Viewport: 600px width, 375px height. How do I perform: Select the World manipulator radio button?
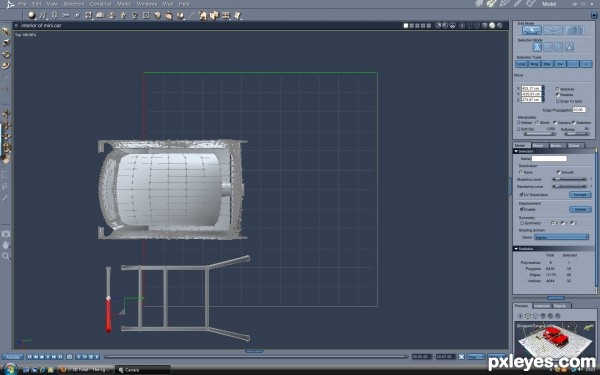536,122
